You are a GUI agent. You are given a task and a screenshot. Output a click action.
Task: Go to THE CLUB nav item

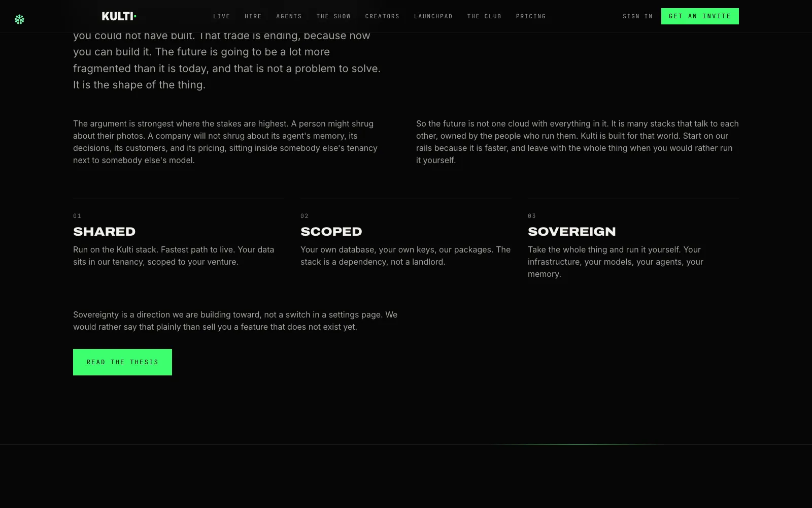(484, 16)
